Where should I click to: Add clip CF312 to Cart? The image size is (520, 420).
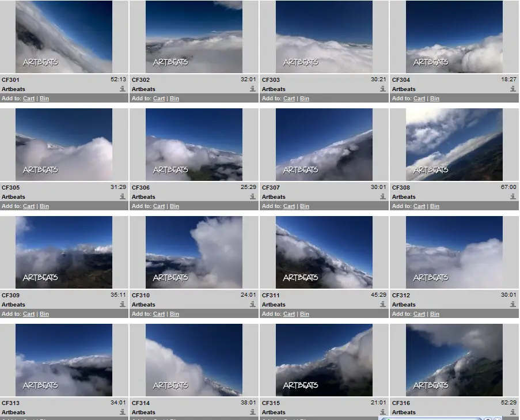pyautogui.click(x=419, y=314)
